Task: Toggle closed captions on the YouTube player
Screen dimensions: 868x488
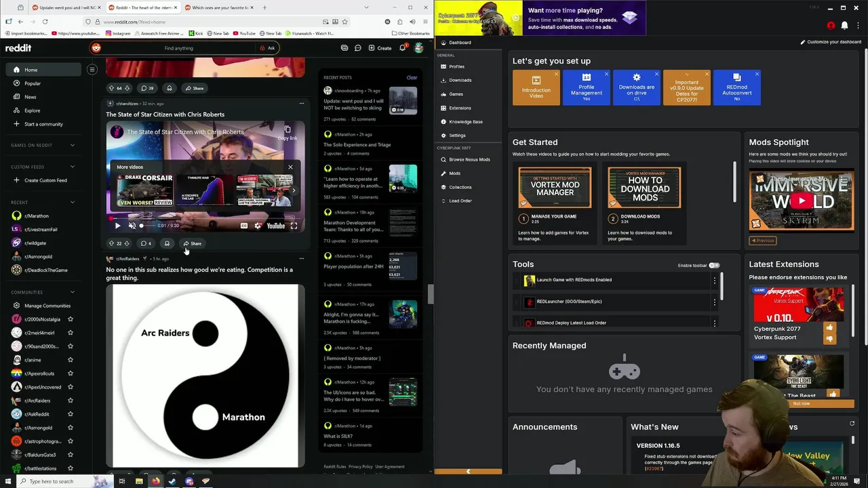Action: click(244, 226)
